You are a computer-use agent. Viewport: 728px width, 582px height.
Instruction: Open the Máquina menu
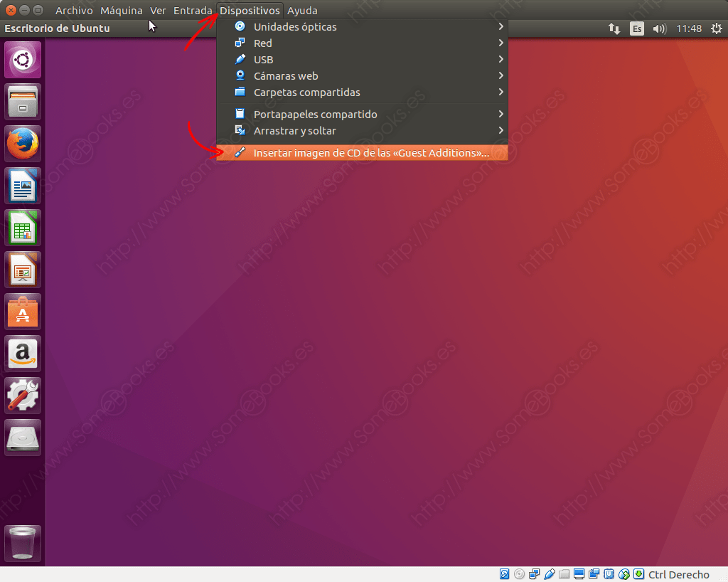pos(121,11)
